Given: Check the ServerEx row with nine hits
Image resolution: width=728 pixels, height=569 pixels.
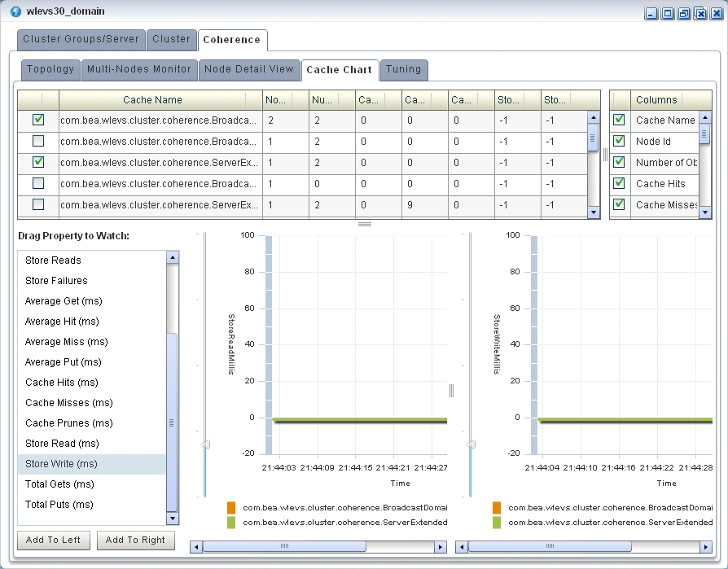Looking at the screenshot, I should 38,204.
